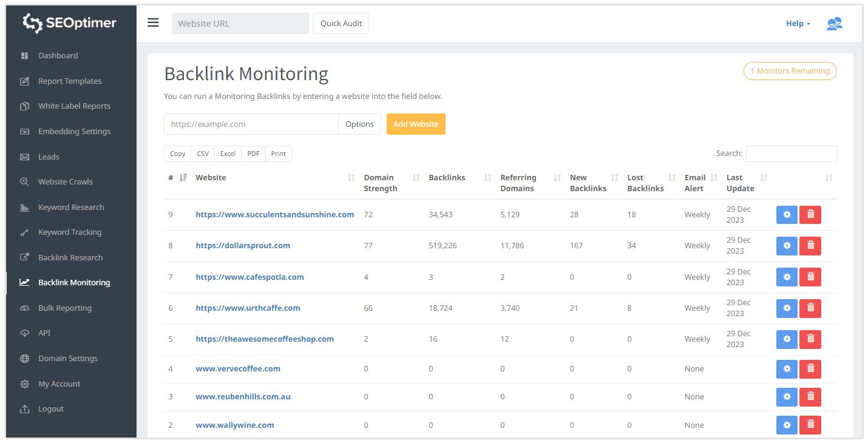
Task: Open the Options dropdown for new website
Action: point(359,124)
